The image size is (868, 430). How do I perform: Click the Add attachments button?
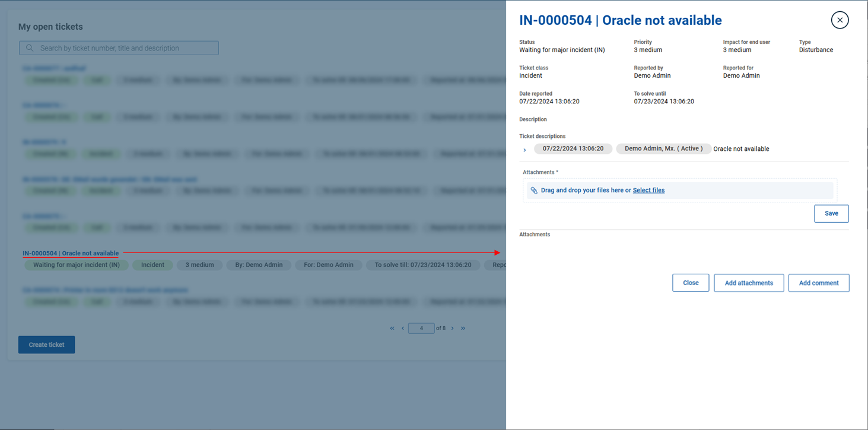pos(749,283)
